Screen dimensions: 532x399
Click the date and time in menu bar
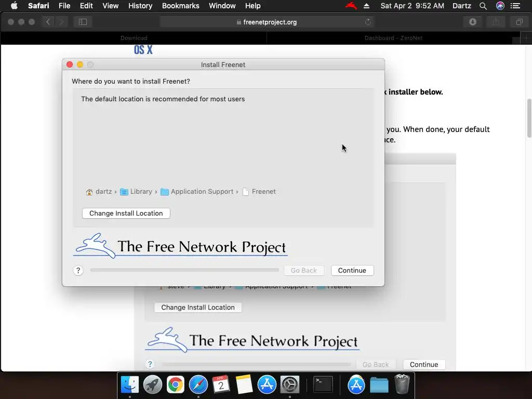pyautogui.click(x=412, y=6)
